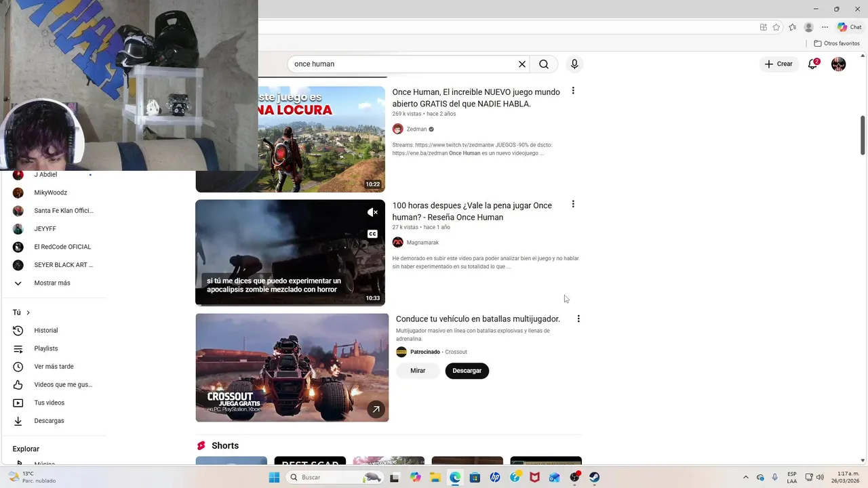Image resolution: width=868 pixels, height=488 pixels.
Task: Click the Mirar button on the ad
Action: pyautogui.click(x=418, y=371)
